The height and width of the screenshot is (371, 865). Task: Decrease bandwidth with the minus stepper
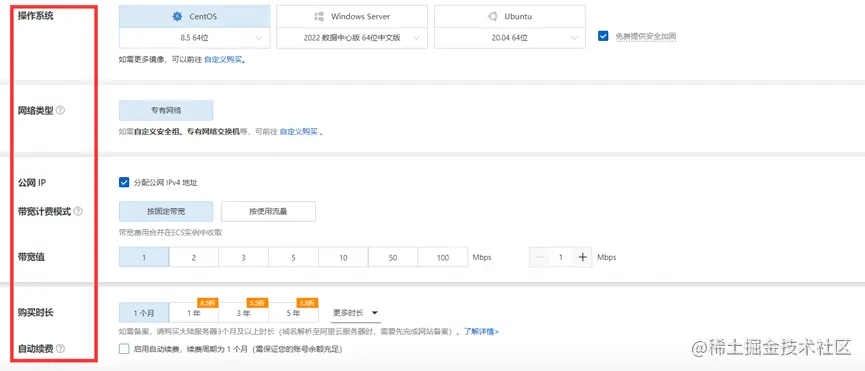540,257
